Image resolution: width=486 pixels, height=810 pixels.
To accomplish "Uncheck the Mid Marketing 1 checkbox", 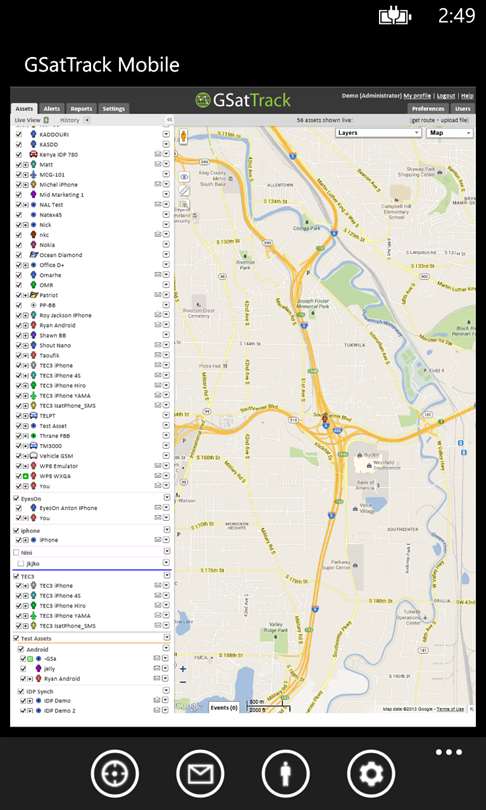I will point(19,195).
